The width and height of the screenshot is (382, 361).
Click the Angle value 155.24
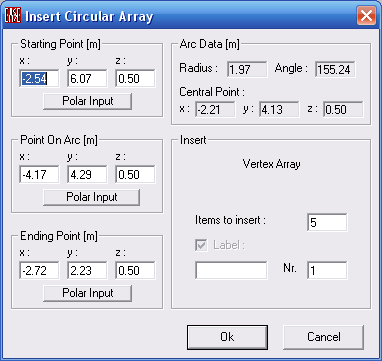tap(335, 70)
